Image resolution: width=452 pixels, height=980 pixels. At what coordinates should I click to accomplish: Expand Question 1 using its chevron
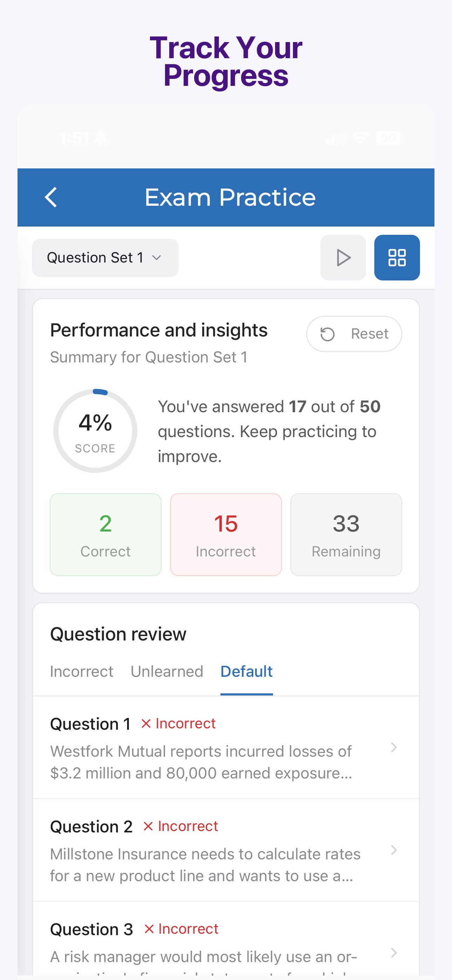pyautogui.click(x=394, y=747)
